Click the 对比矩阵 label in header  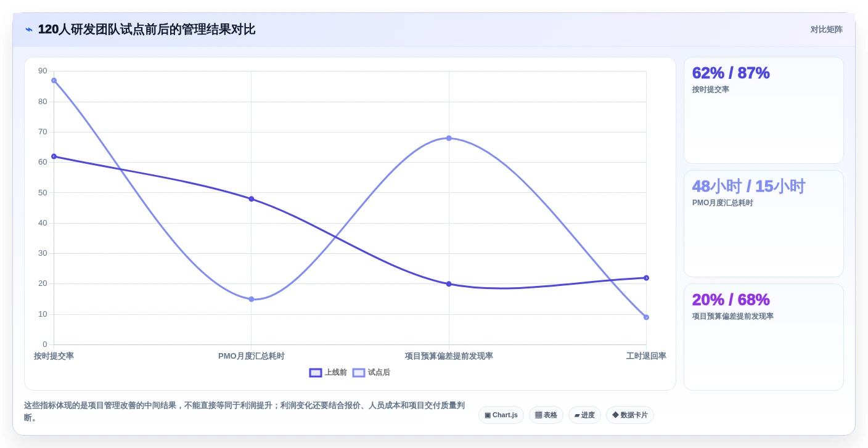826,30
